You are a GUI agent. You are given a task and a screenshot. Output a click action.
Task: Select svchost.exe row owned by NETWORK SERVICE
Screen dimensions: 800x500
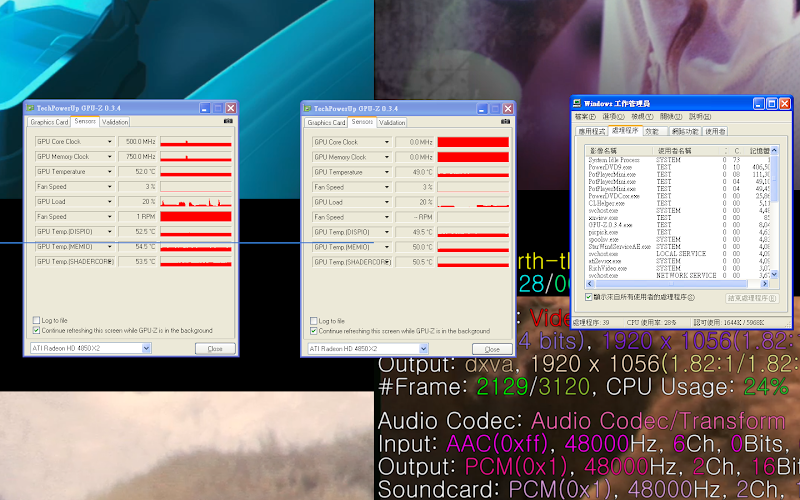(678, 275)
